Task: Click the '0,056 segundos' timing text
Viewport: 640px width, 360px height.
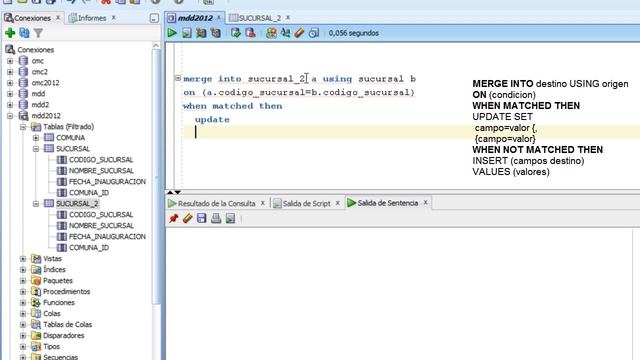Action: pyautogui.click(x=353, y=33)
